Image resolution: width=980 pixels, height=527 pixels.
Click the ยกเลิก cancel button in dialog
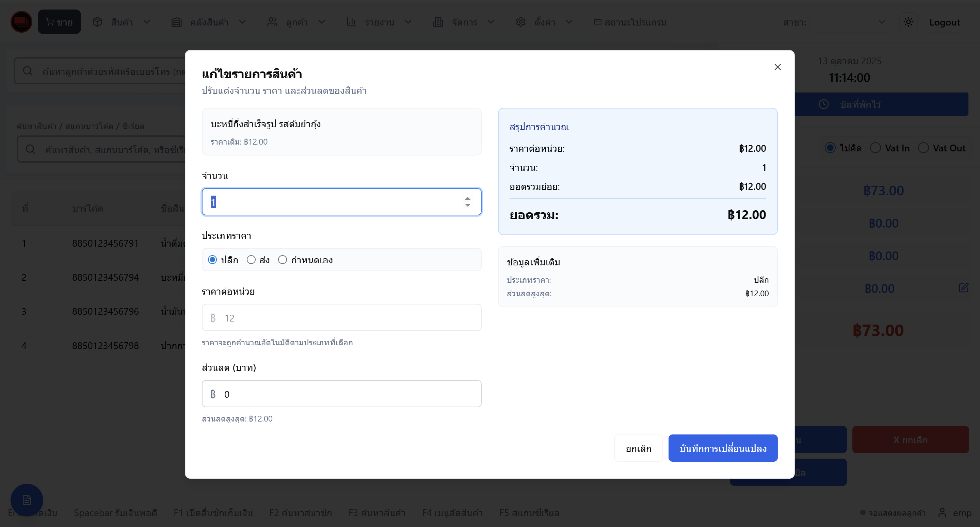pyautogui.click(x=638, y=448)
